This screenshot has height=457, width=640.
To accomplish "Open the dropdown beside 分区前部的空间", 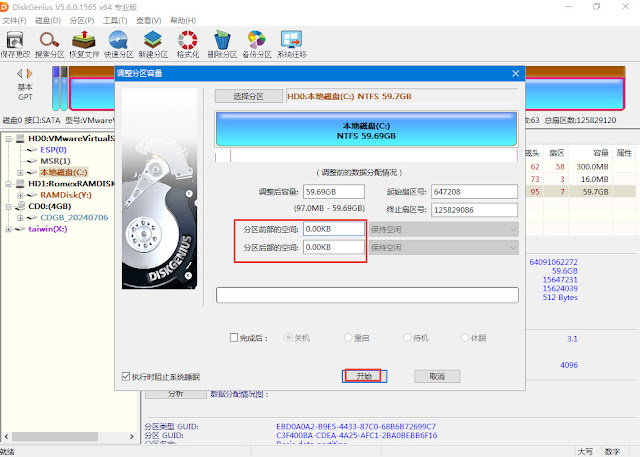I will 444,229.
